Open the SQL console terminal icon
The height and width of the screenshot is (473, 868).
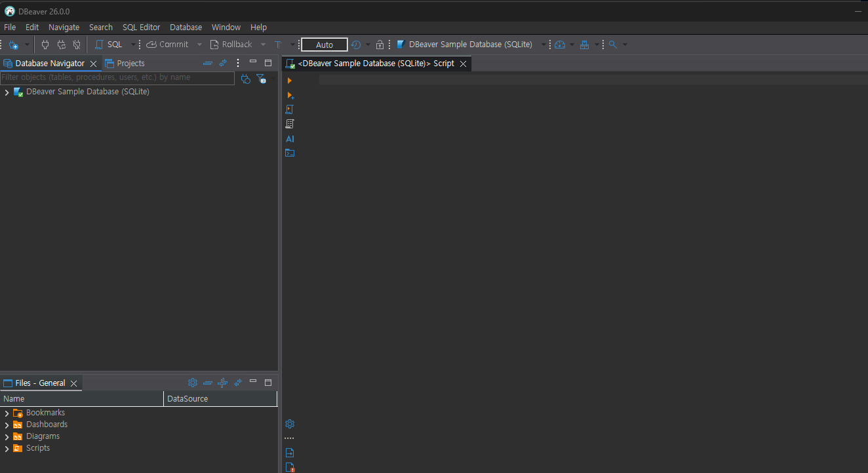[290, 153]
